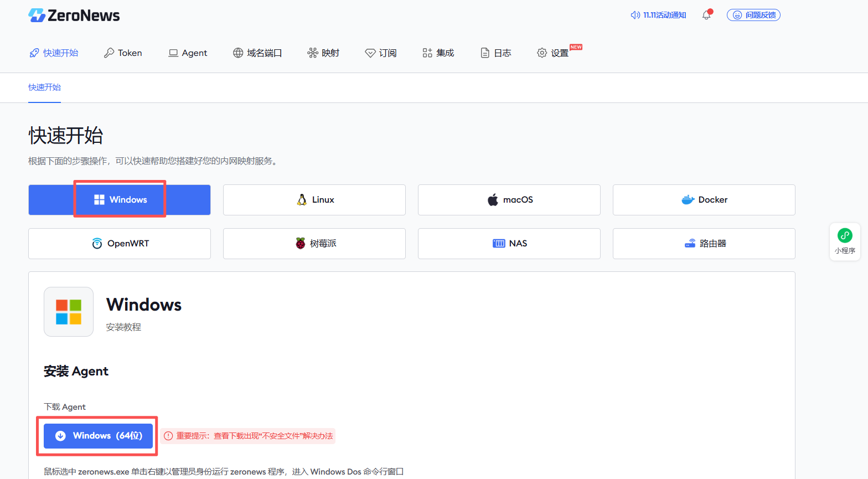Download the Windows (64位) agent

pos(99,436)
